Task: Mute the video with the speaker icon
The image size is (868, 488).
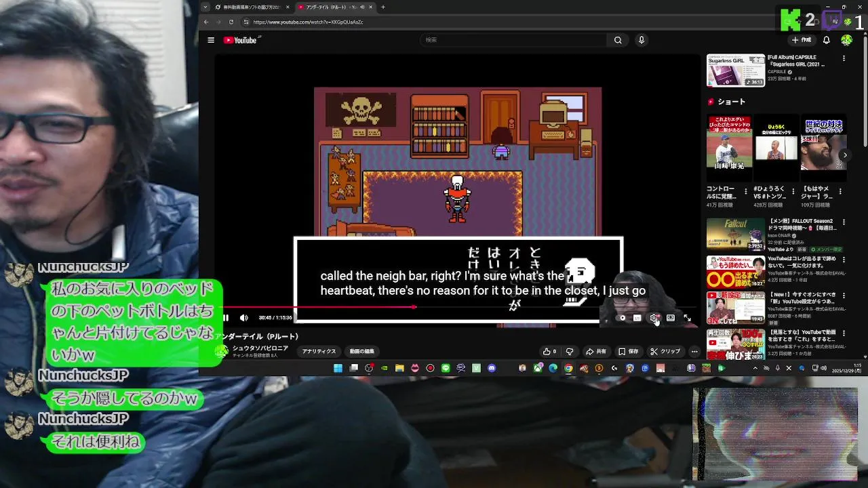Action: coord(244,317)
